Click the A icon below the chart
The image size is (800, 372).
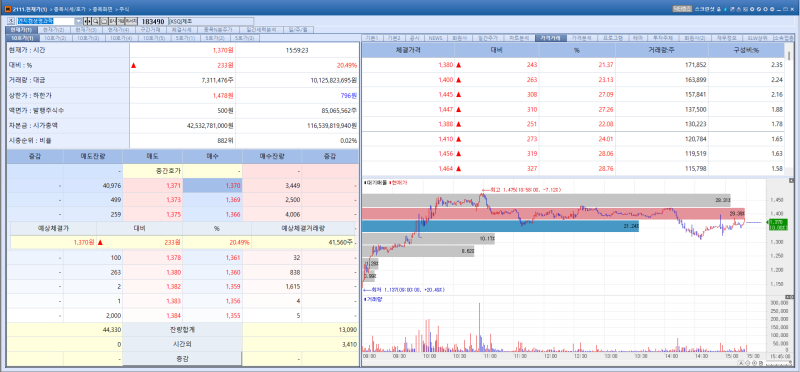tap(740, 363)
